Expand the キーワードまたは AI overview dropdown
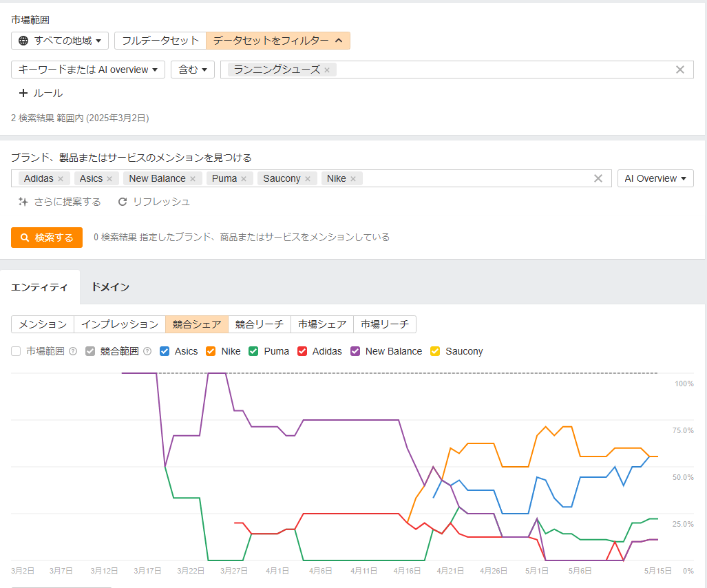This screenshot has width=707, height=588. point(88,70)
